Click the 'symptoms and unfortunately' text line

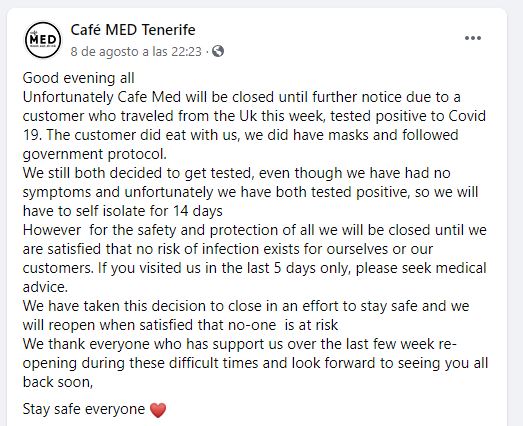coord(250,192)
